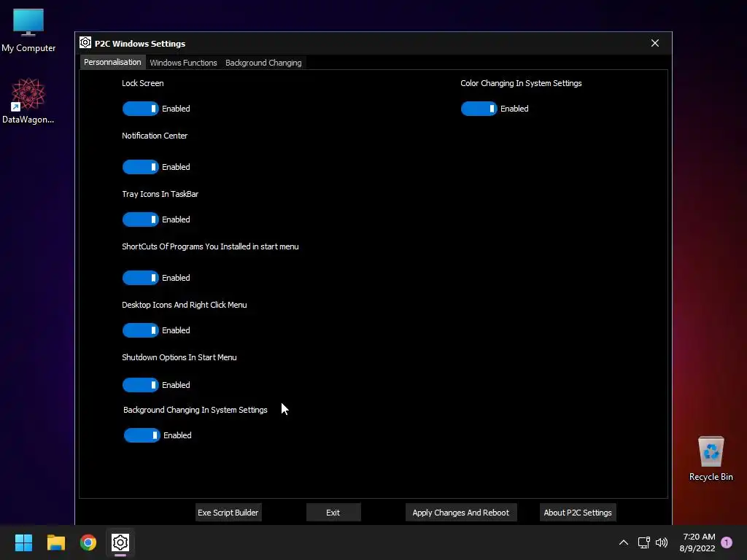Screen dimensions: 747x560
Task: Click Background Changing In System Settings label
Action: pyautogui.click(x=196, y=410)
